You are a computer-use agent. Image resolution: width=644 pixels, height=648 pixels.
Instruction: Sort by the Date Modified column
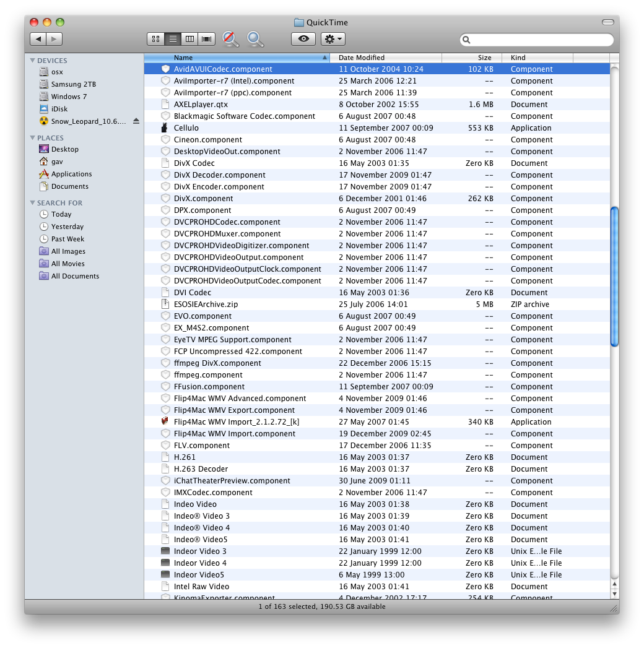point(386,58)
